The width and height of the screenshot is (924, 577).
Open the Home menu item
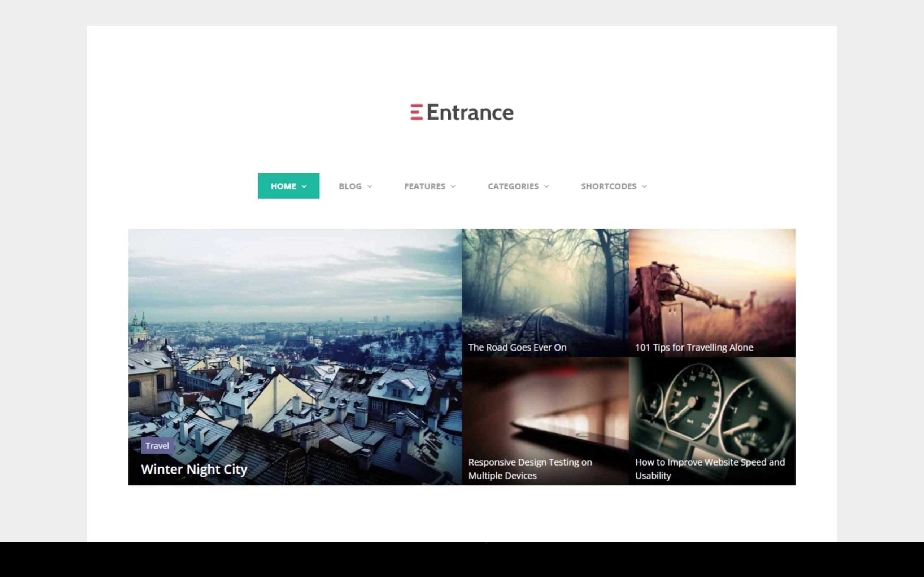tap(283, 186)
